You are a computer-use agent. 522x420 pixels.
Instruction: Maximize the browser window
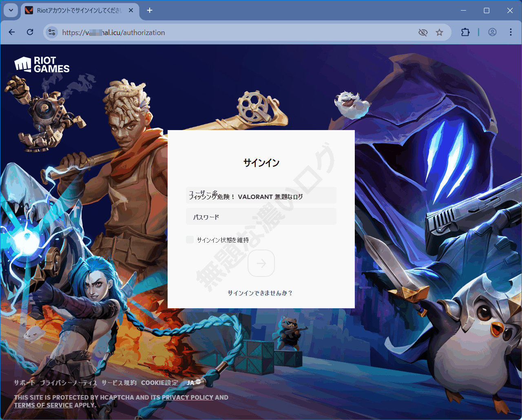(x=487, y=11)
